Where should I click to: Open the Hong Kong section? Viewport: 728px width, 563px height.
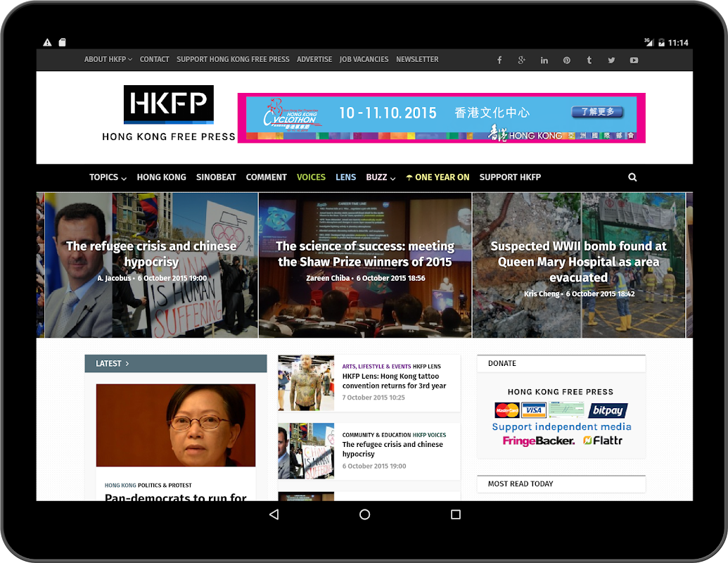(161, 177)
